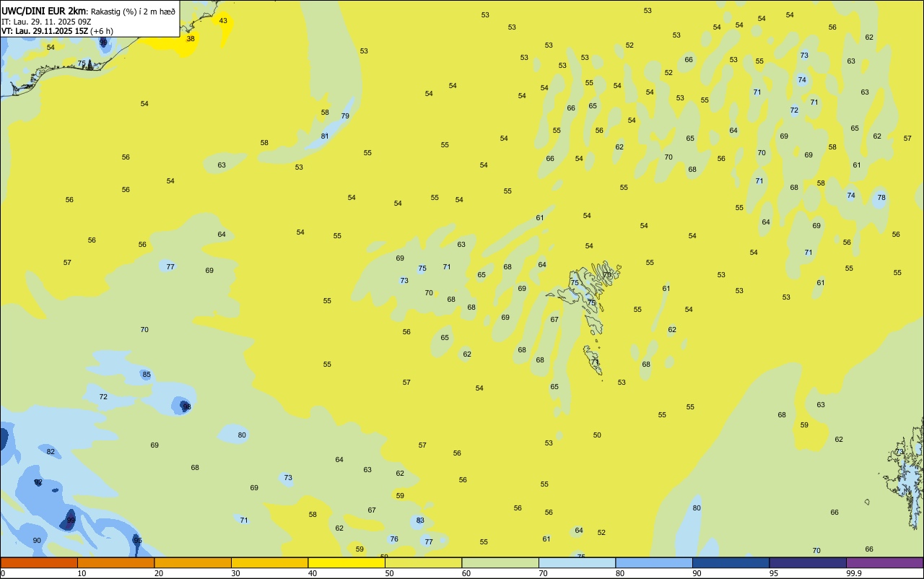
Task: Click the humidity value 38 on the map
Action: 191,39
